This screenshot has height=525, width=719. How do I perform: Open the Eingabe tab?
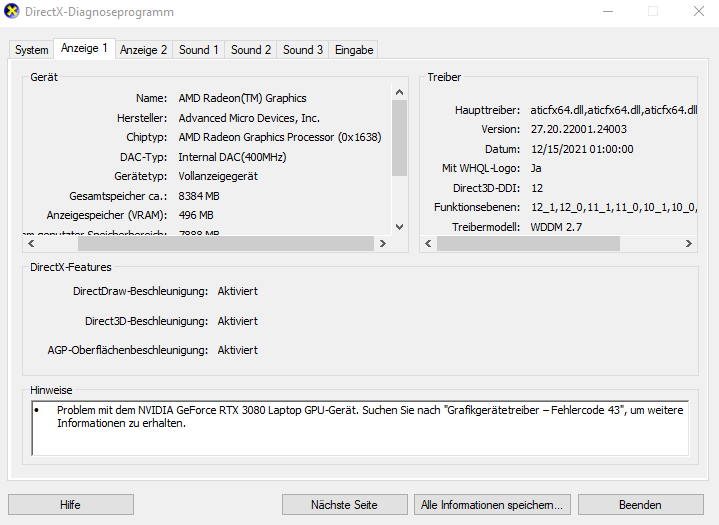pyautogui.click(x=354, y=50)
